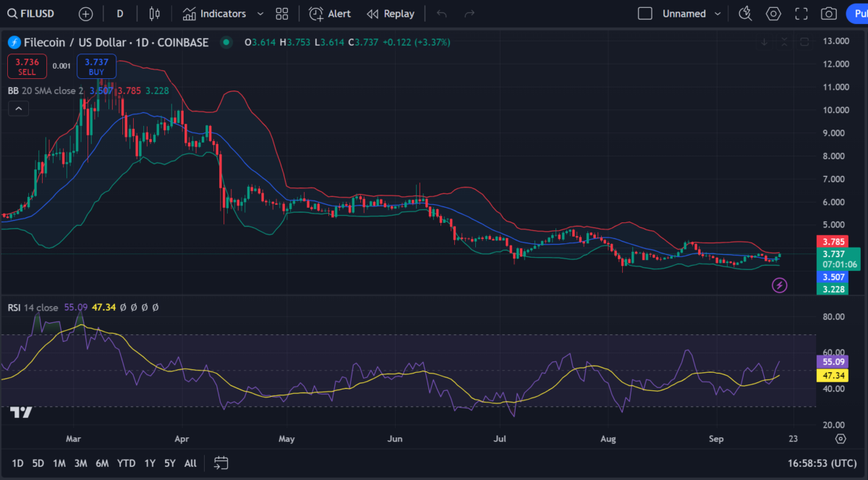The height and width of the screenshot is (480, 868).
Task: Create an Alert
Action: (330, 14)
